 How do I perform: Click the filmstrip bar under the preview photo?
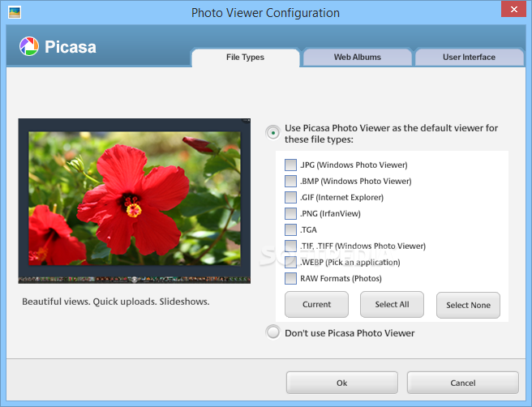pyautogui.click(x=135, y=280)
